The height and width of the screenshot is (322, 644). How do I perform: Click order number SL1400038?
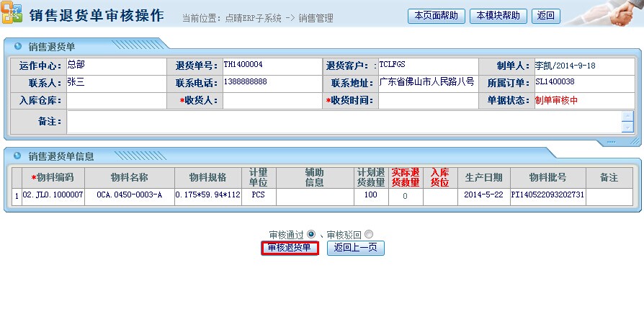(555, 81)
